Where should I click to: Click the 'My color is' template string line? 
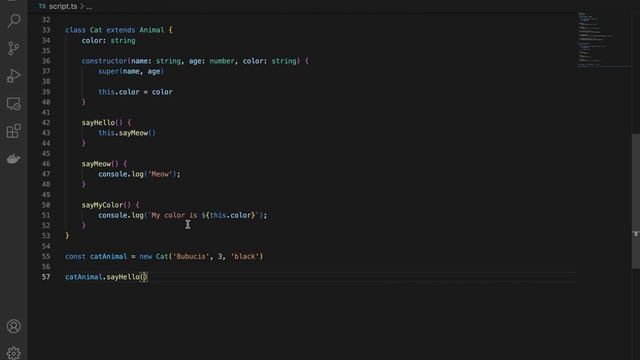pyautogui.click(x=182, y=215)
